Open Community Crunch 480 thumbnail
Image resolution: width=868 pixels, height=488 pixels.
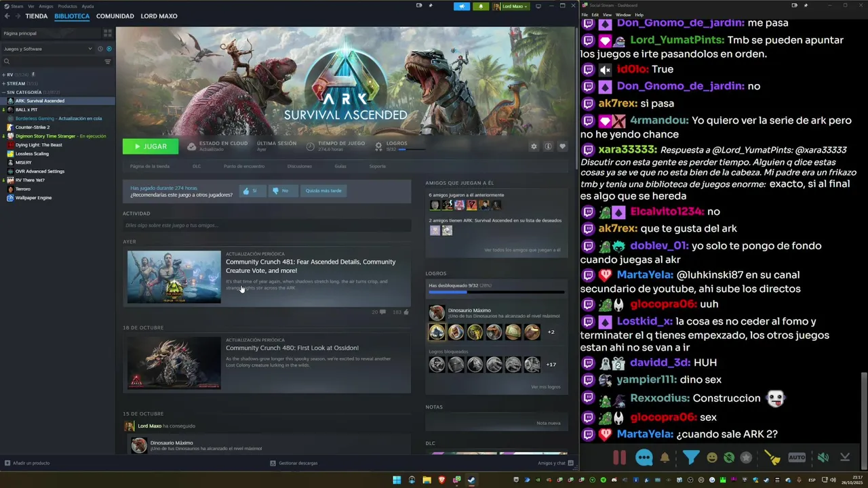click(x=174, y=363)
